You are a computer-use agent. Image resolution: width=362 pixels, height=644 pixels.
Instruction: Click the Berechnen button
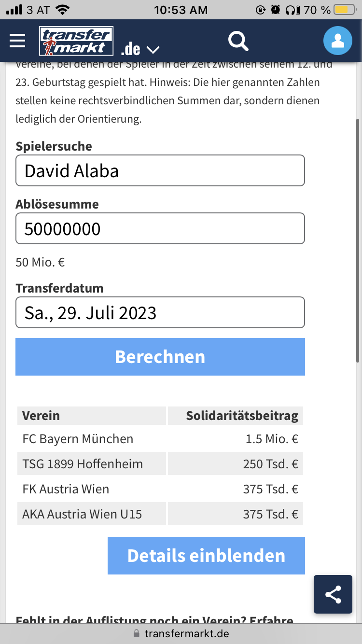(160, 357)
